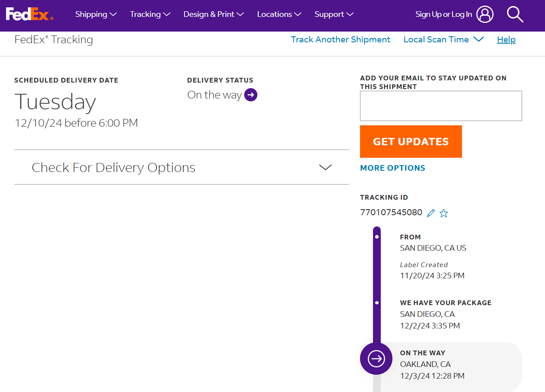Click the FedEx logo

[x=29, y=14]
